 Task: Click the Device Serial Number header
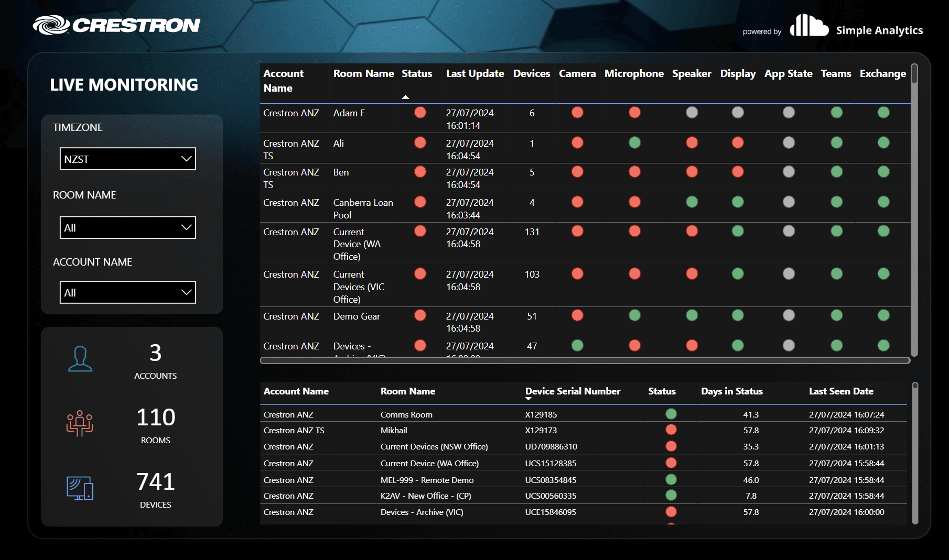click(x=573, y=391)
